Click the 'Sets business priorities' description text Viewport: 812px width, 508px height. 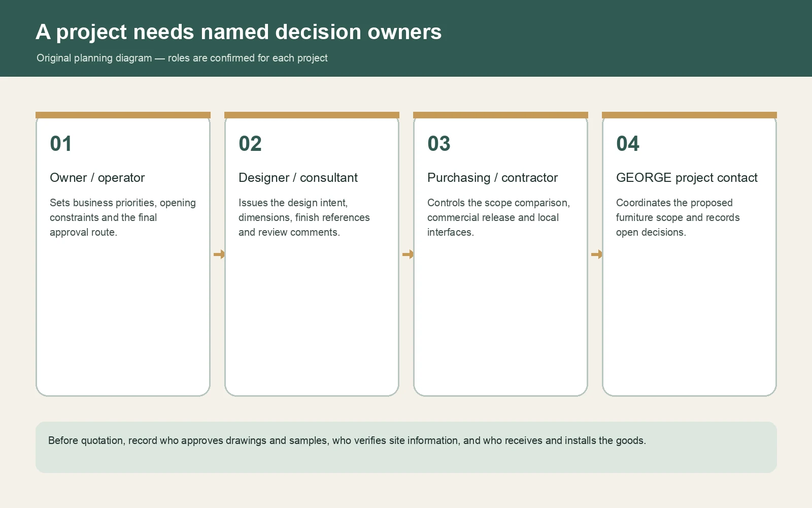[123, 217]
